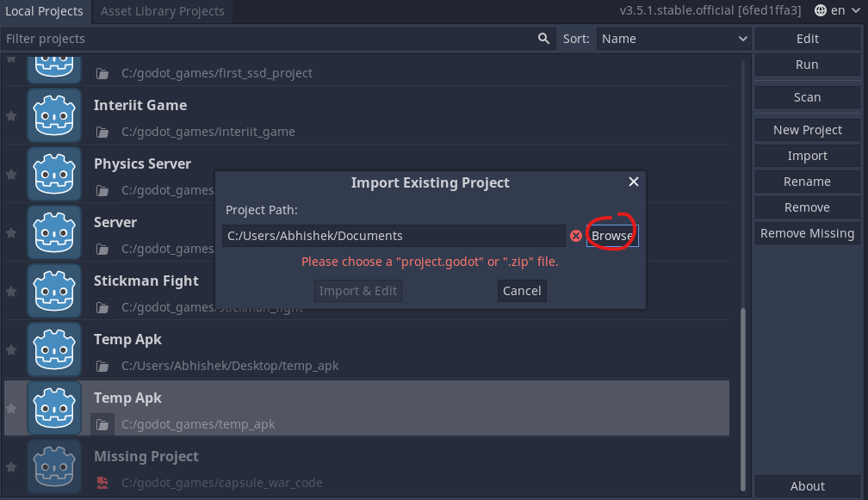Select the Interiit Game project title

click(140, 105)
